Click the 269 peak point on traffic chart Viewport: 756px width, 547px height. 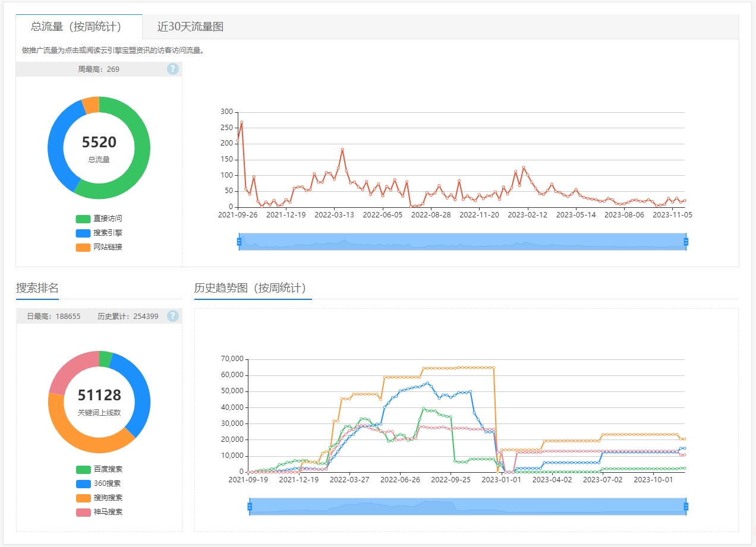[241, 122]
